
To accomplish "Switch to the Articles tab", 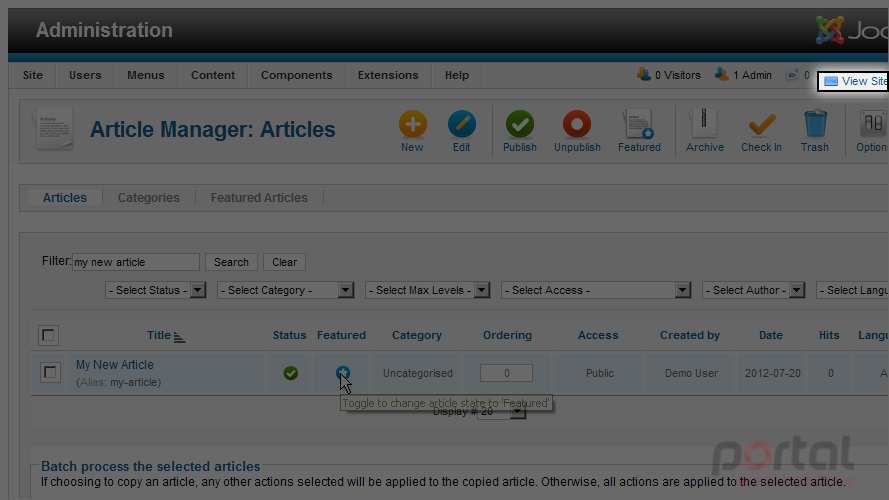I will [x=65, y=198].
